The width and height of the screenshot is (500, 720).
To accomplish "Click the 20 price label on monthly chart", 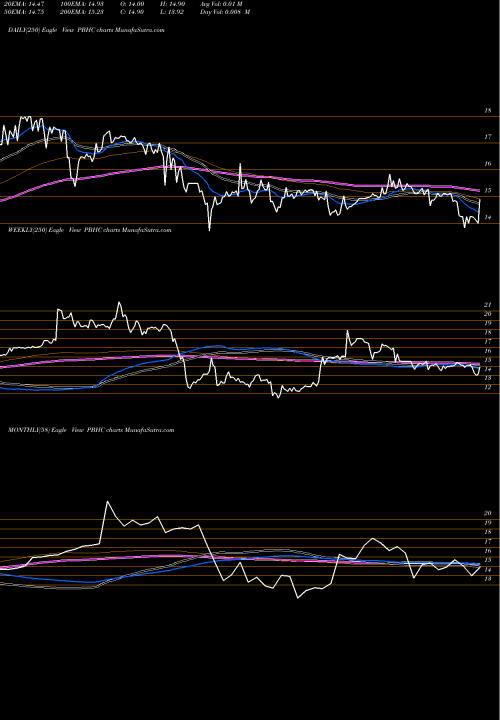I will [x=488, y=513].
